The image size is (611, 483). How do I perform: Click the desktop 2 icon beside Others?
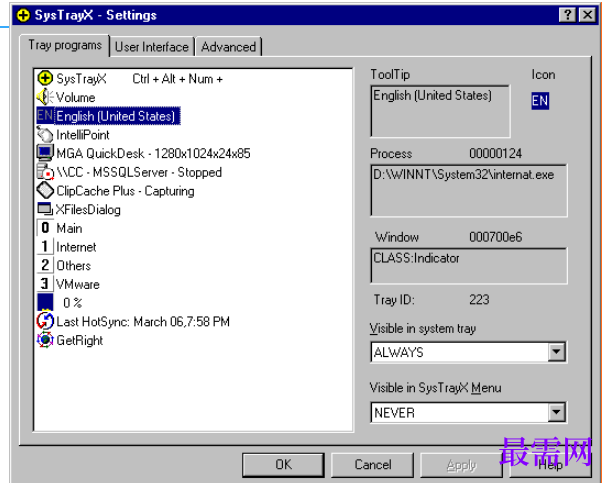(x=45, y=265)
